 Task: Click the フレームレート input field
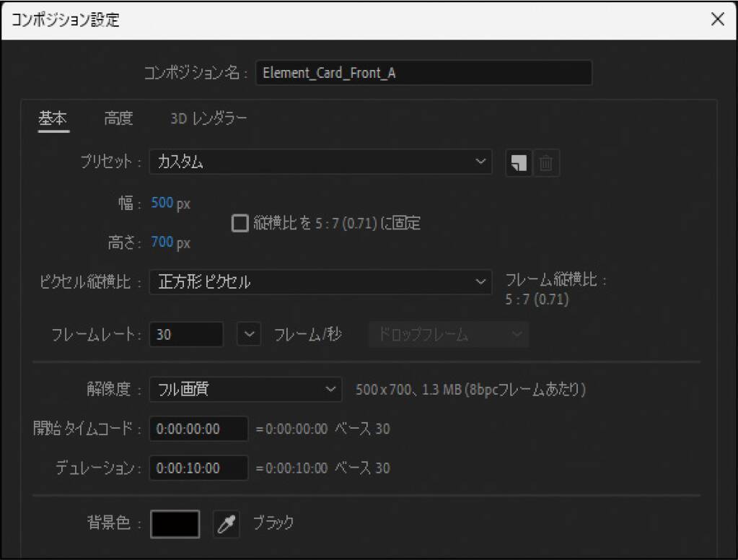(x=186, y=336)
